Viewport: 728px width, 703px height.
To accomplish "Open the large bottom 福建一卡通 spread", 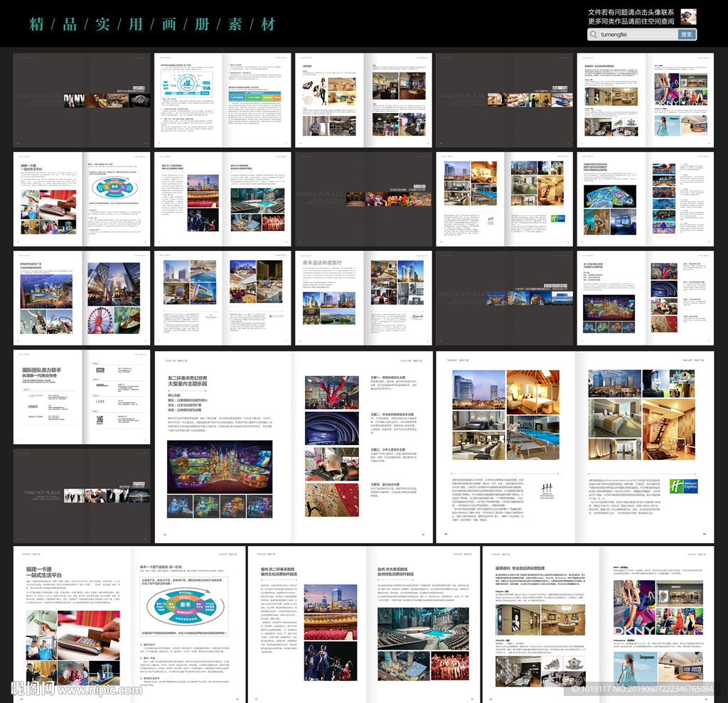I will pos(129,625).
